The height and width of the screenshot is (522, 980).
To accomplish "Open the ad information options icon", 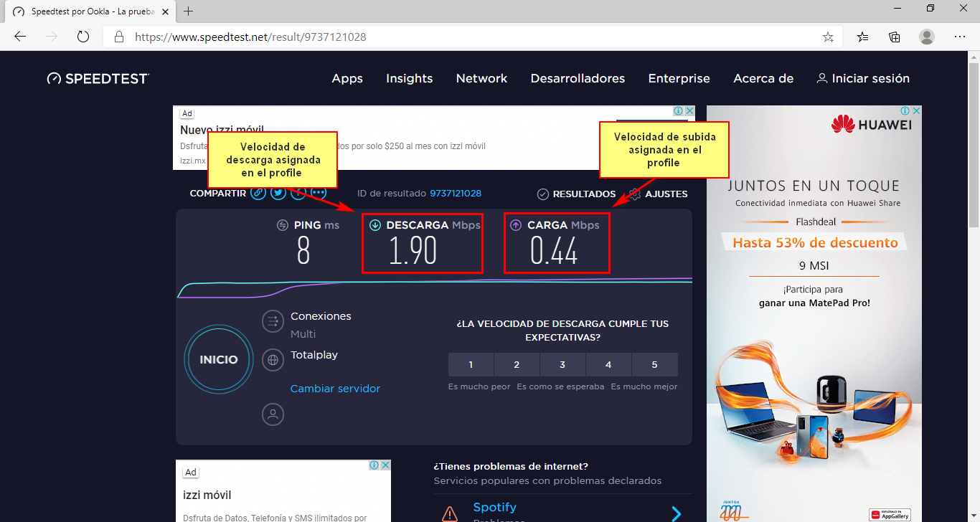I will coord(679,111).
